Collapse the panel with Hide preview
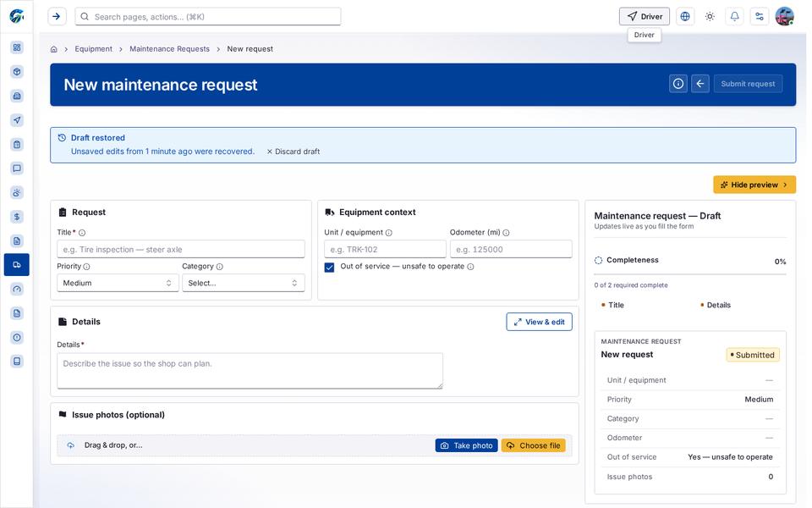The image size is (812, 508). point(754,185)
